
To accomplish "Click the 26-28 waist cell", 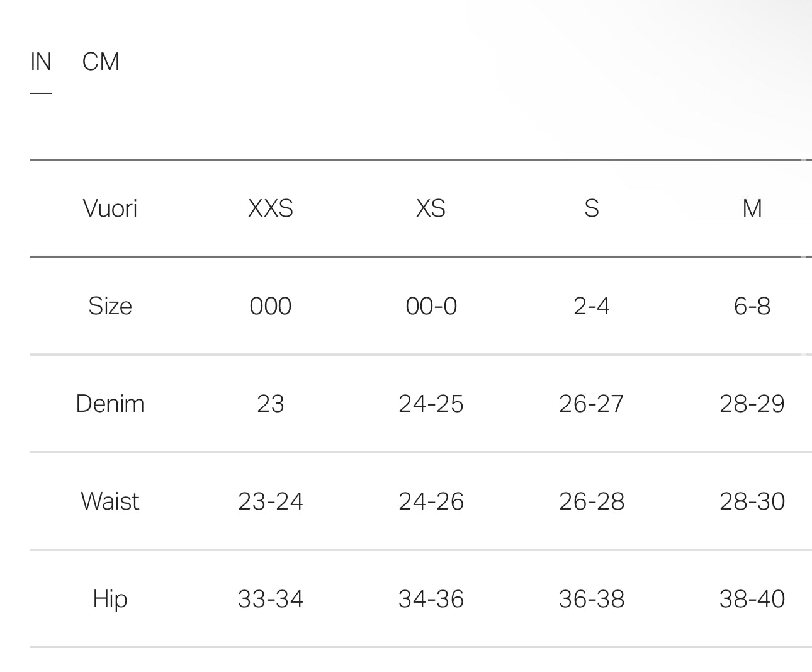I will pos(592,501).
